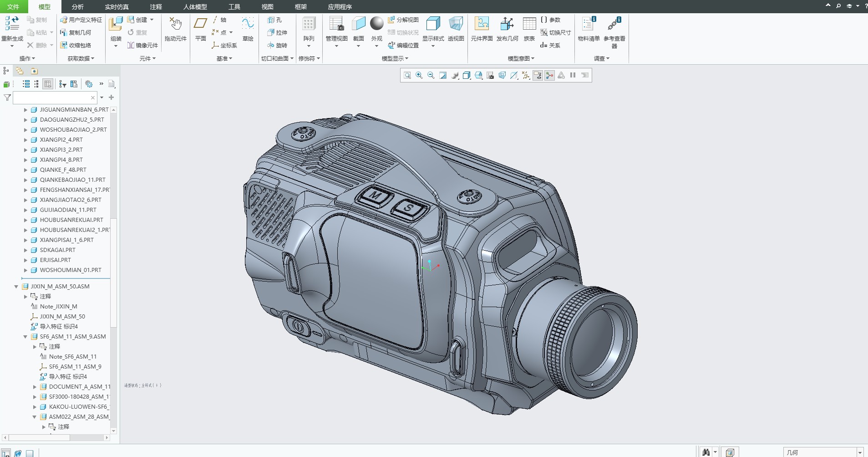The image size is (868, 457).
Task: Click Refit in the graphics toolbar
Action: [407, 75]
